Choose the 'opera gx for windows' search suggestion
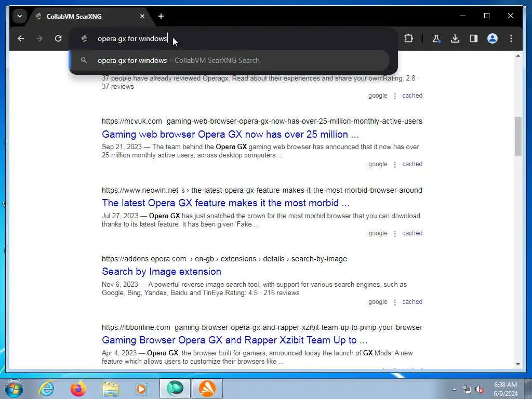The image size is (532, 399). point(229,60)
